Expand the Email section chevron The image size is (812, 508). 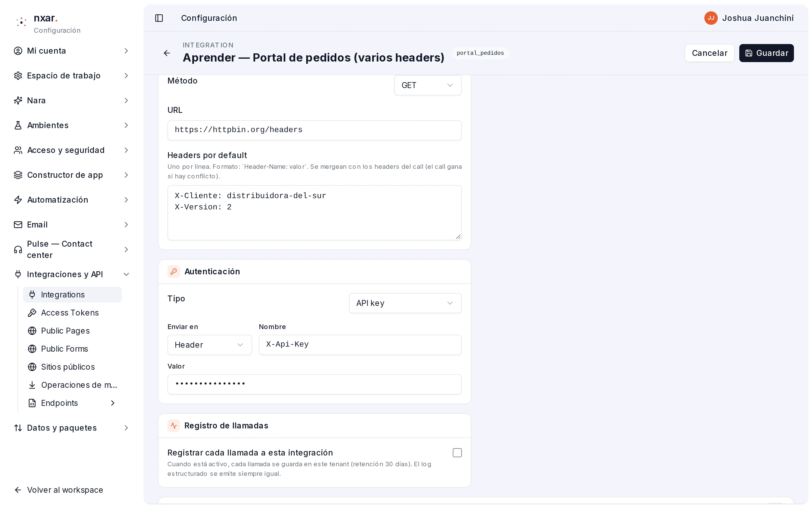point(126,225)
